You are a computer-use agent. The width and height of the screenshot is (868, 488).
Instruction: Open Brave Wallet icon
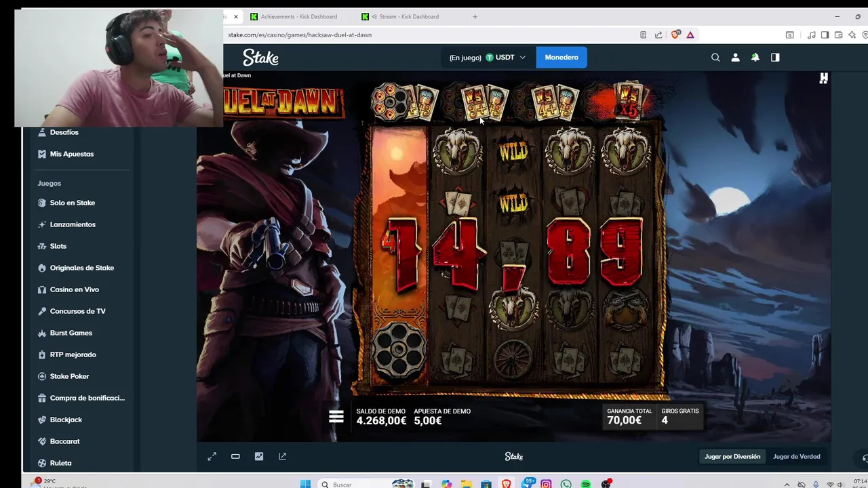tap(838, 35)
